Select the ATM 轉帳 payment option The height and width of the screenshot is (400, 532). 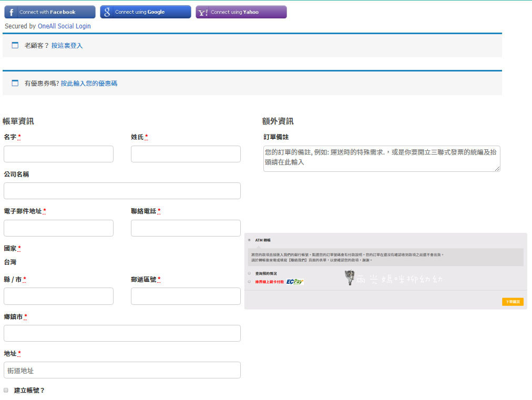click(x=249, y=240)
